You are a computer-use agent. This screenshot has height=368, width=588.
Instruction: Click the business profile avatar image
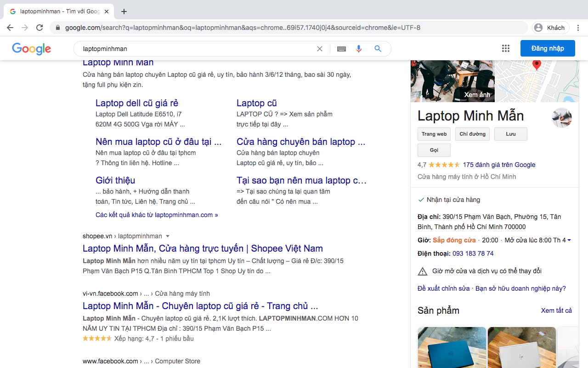[x=562, y=118]
